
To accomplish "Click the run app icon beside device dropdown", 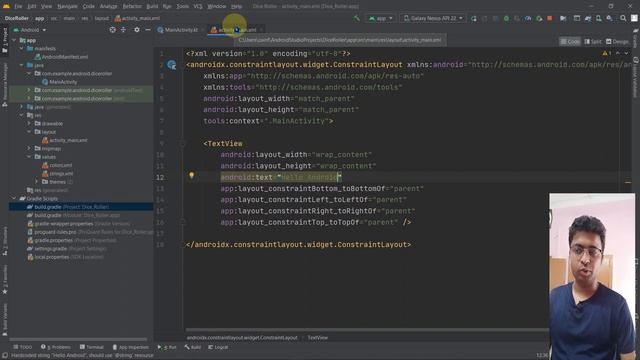I will pyautogui.click(x=474, y=18).
